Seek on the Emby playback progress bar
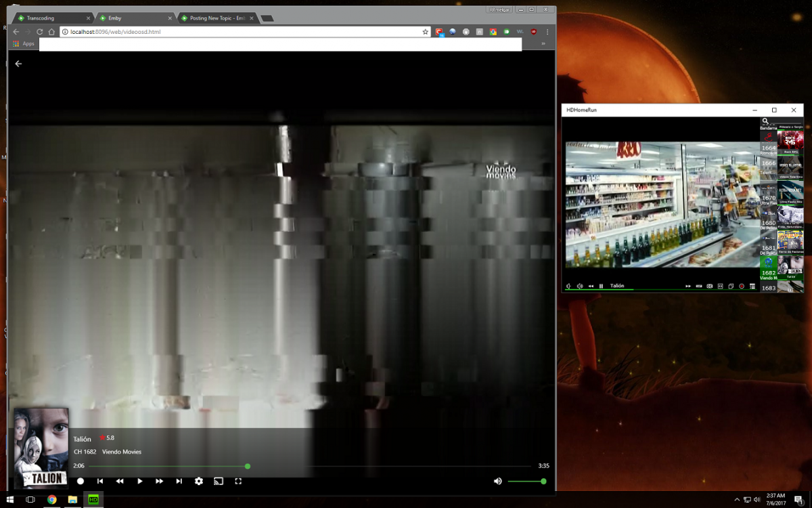Image resolution: width=812 pixels, height=508 pixels. point(310,466)
